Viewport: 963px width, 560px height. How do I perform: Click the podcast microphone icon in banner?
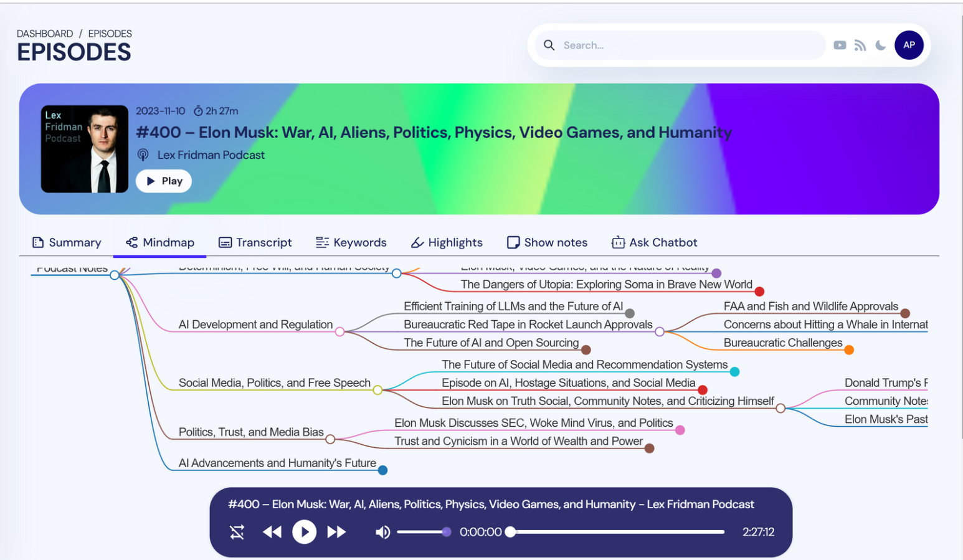coord(143,155)
